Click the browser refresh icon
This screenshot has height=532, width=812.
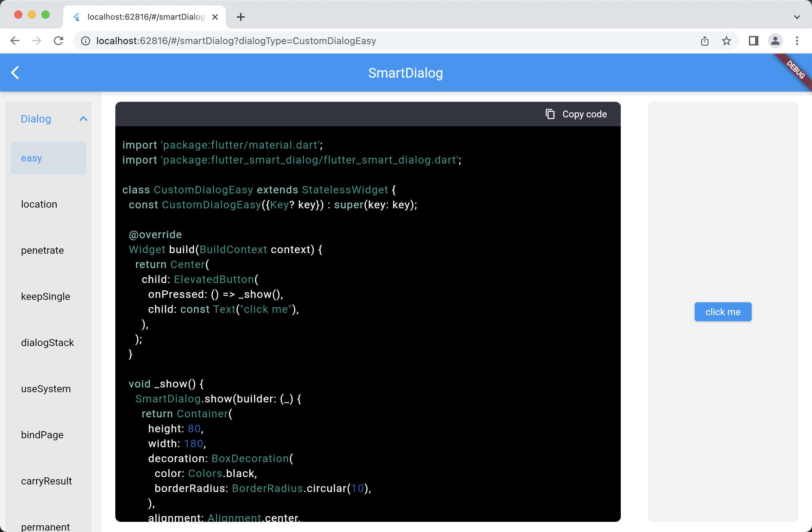tap(58, 40)
